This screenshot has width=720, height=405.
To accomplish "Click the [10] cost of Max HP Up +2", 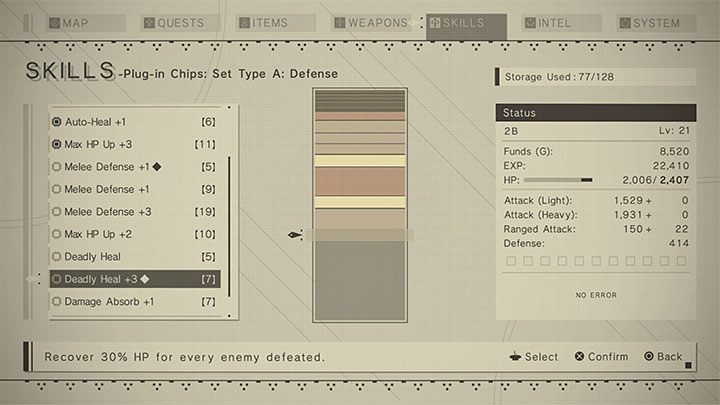I will click(205, 234).
